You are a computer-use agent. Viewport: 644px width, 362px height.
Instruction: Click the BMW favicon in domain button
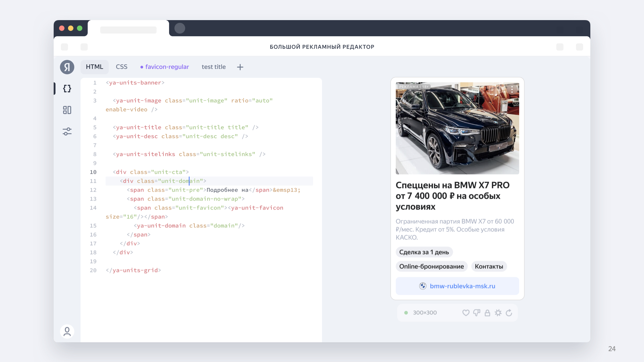click(423, 286)
